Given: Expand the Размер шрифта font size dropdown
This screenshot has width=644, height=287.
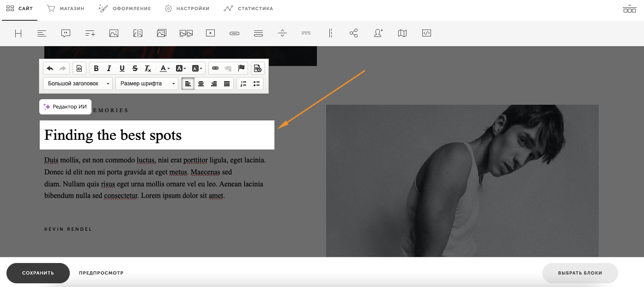Looking at the screenshot, I should tap(146, 84).
